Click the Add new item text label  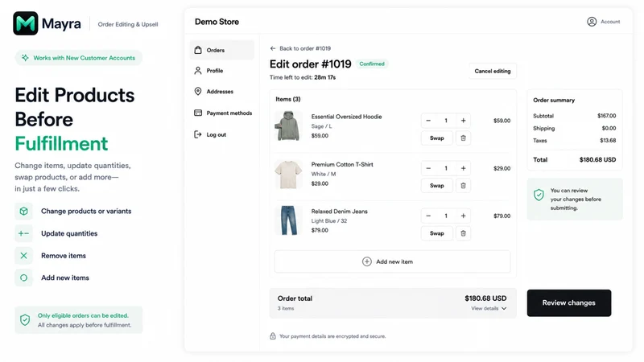(x=394, y=261)
